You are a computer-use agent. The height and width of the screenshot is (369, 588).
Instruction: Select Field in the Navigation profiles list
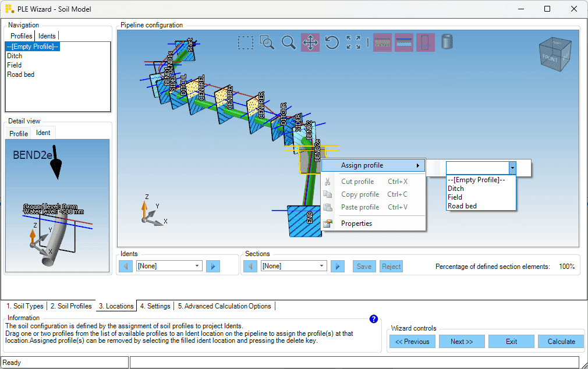click(15, 65)
